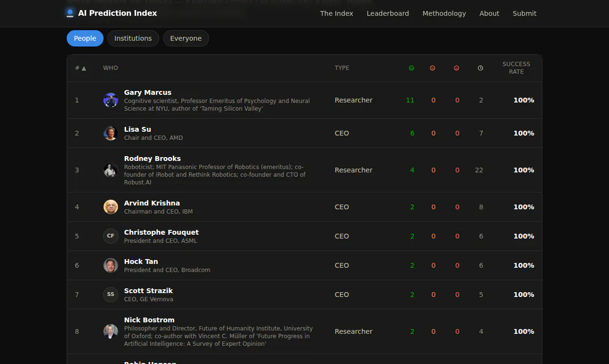Switch filter to Institutions

click(133, 38)
